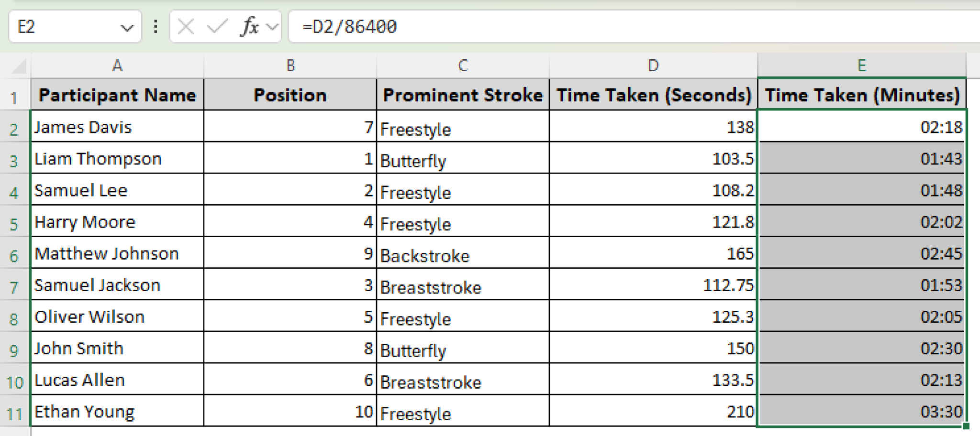Screen dimensions: 980x436
Task: Click the Participant Name header cell
Action: pyautogui.click(x=117, y=95)
